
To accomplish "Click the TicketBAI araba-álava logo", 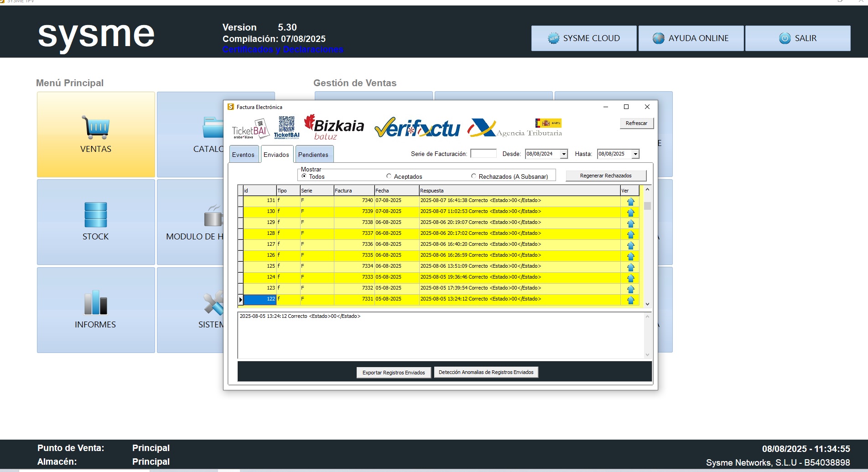I will coord(250,129).
